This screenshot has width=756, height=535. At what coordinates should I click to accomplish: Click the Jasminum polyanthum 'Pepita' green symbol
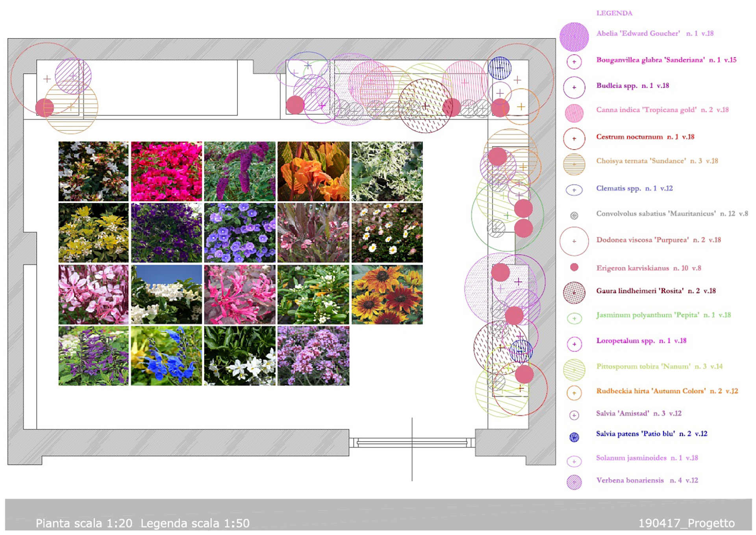[574, 318]
